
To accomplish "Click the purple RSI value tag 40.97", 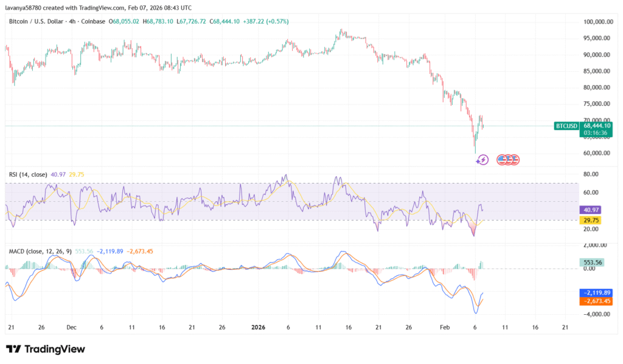I will point(588,210).
